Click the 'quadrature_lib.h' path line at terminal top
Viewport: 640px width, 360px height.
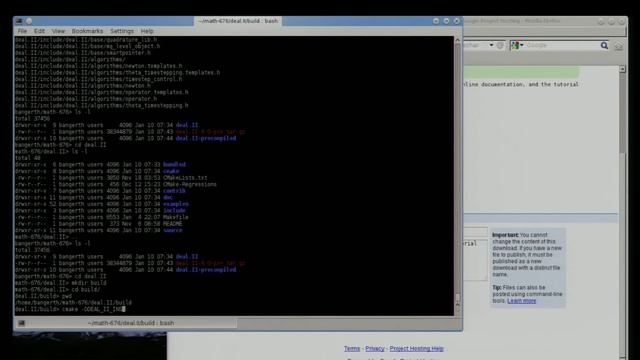(x=86, y=40)
